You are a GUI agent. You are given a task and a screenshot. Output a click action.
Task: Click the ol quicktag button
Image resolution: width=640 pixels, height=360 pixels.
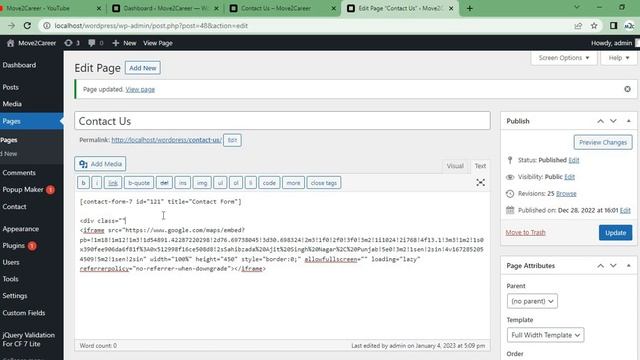236,183
